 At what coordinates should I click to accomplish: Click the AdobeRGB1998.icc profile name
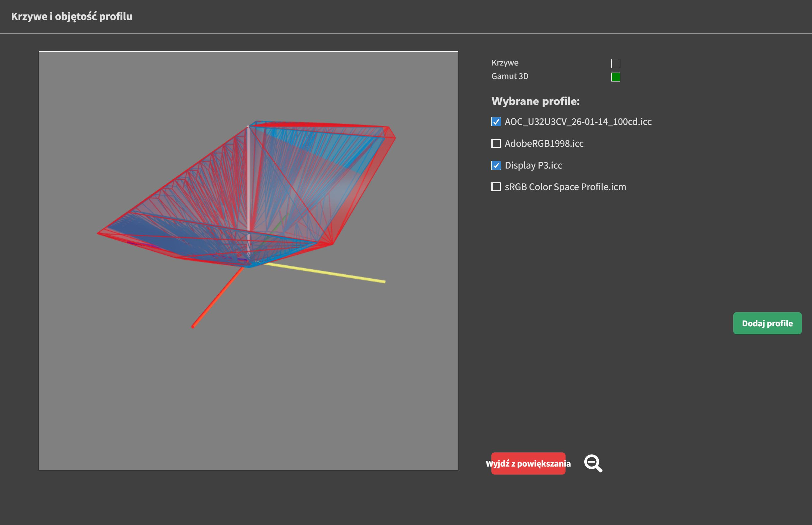544,144
